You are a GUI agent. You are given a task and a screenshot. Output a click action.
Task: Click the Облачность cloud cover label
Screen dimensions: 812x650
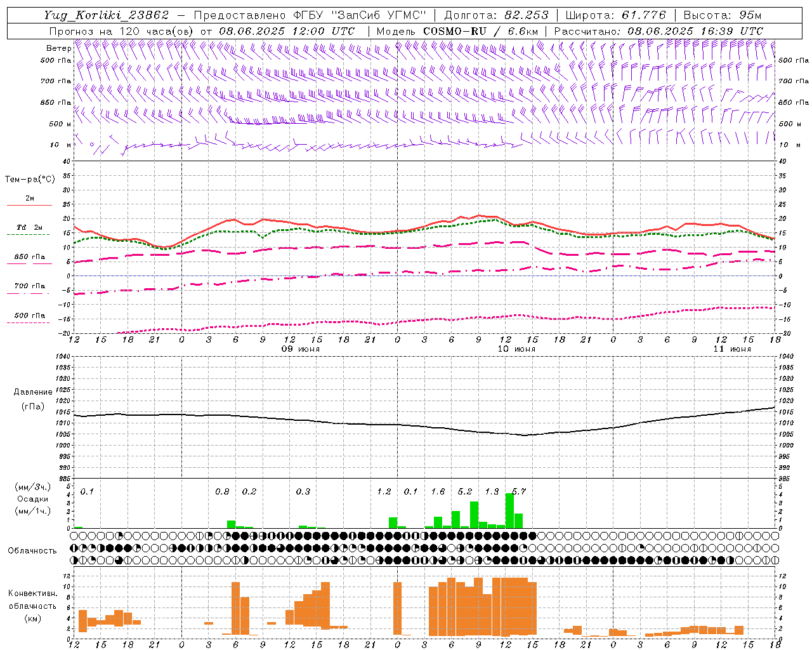click(32, 551)
